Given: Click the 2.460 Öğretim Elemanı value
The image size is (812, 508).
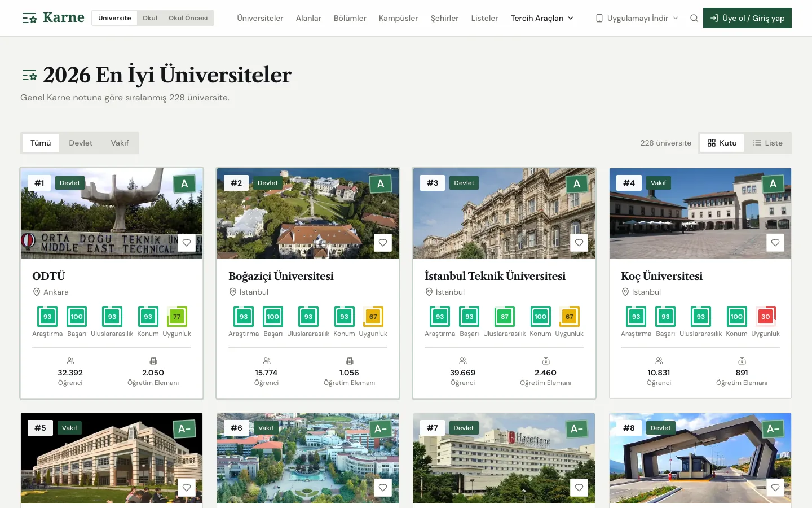Looking at the screenshot, I should coord(545,373).
